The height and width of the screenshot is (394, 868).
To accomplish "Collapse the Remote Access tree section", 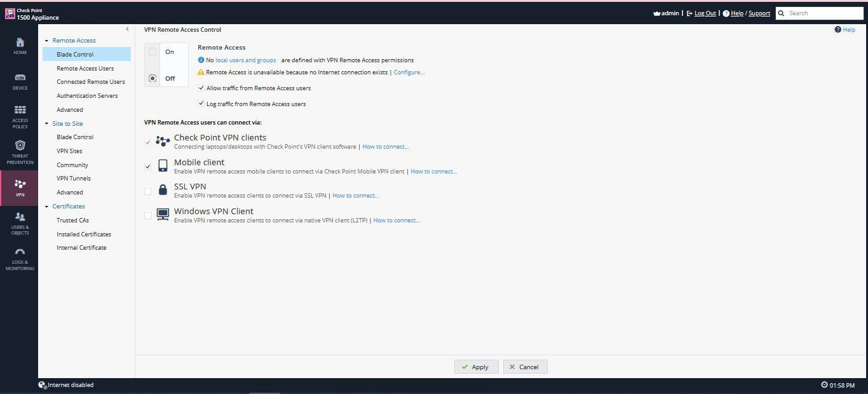I will point(46,41).
